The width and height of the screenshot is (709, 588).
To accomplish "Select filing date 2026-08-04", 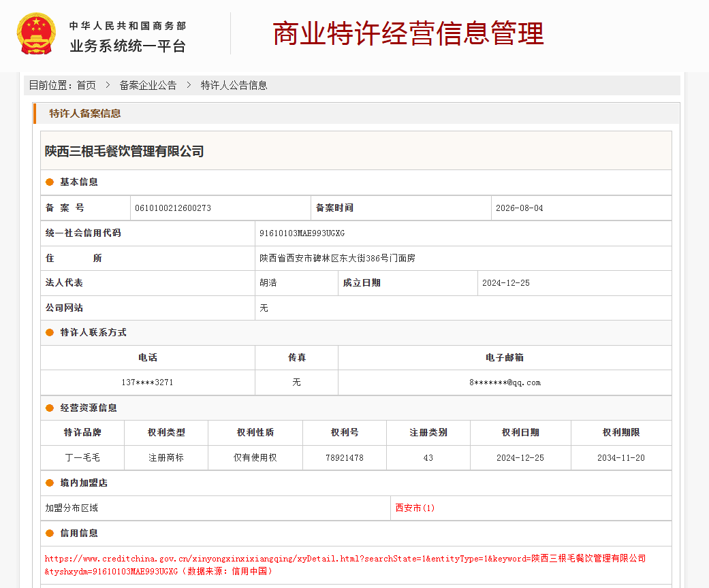I will [x=519, y=208].
